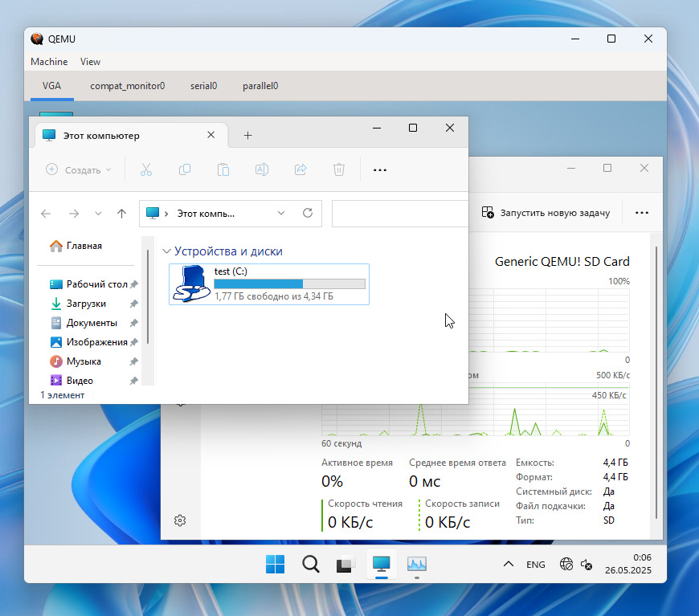The height and width of the screenshot is (616, 699).
Task: Click Запустить новую задачу button
Action: 546,213
